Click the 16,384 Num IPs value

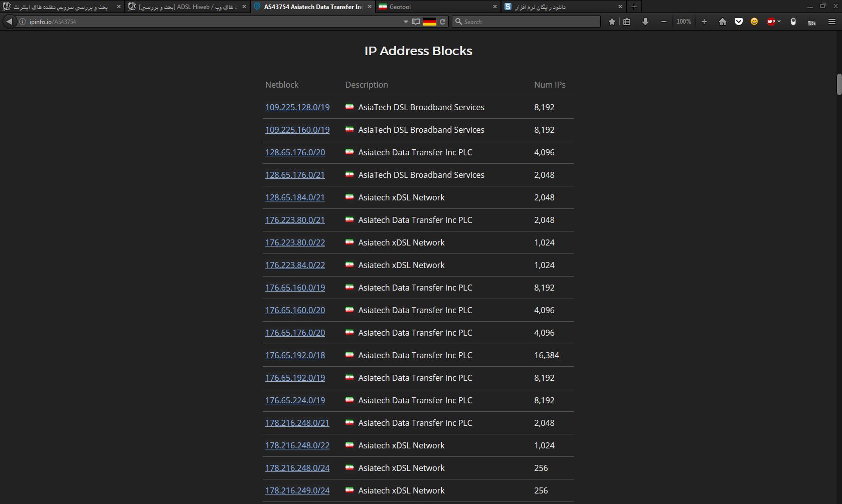547,355
